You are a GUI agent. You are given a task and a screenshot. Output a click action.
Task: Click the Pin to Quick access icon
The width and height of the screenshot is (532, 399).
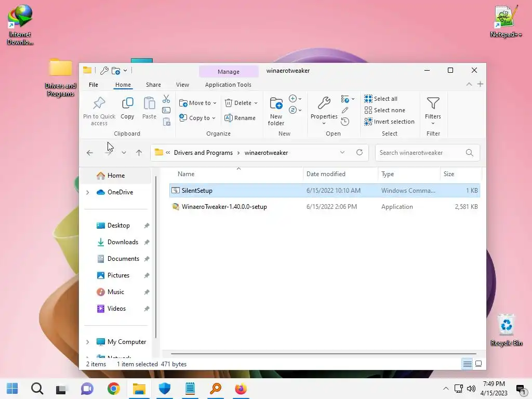click(x=99, y=103)
